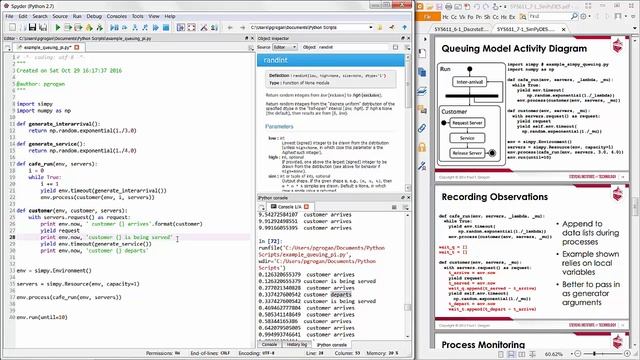Start debugging with the blue Debug icon
The height and width of the screenshot is (360, 640).
114,27
